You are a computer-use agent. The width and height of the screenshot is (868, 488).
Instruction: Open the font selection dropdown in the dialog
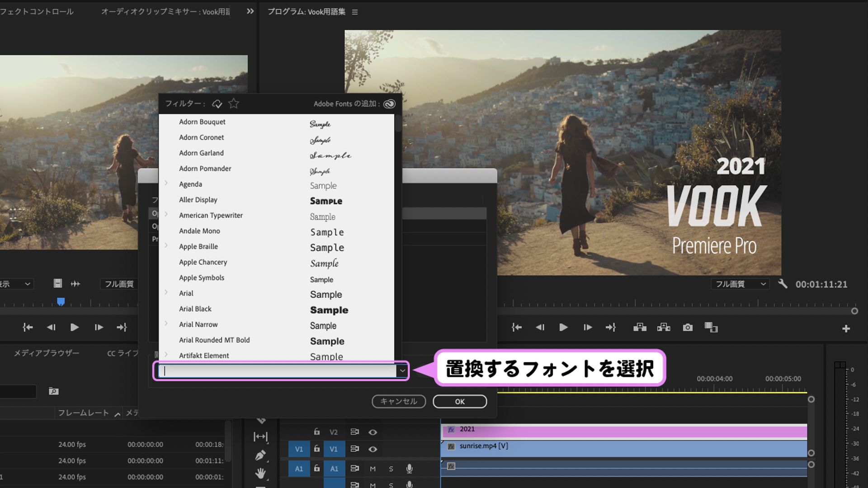pyautogui.click(x=402, y=371)
